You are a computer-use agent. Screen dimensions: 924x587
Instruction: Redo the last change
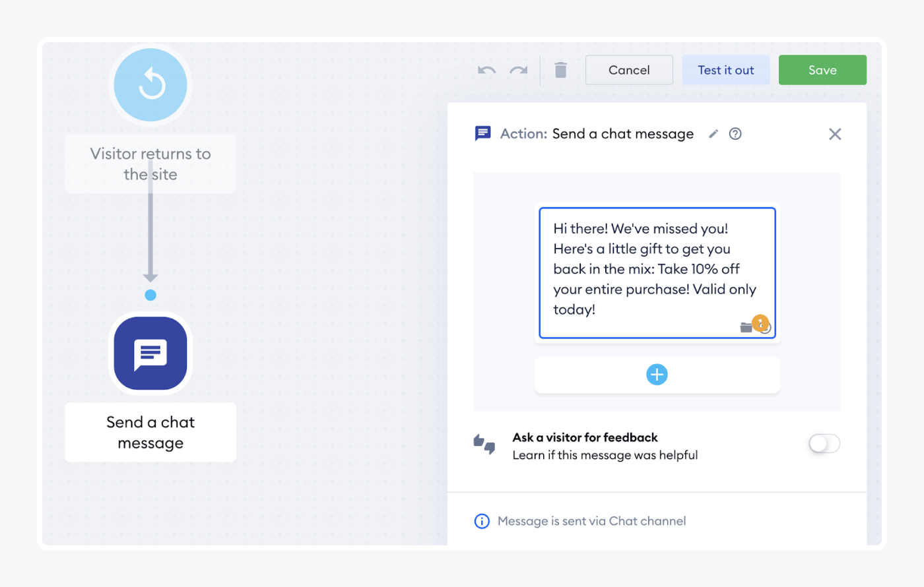tap(518, 69)
